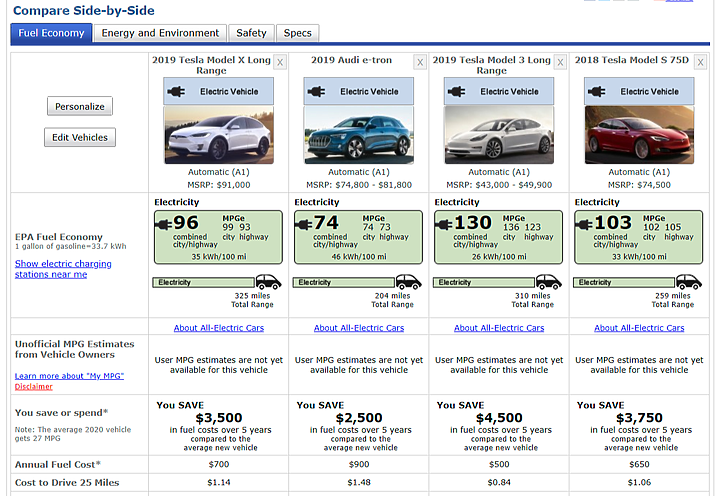Click the $0.84 cost to drive value

point(499,483)
